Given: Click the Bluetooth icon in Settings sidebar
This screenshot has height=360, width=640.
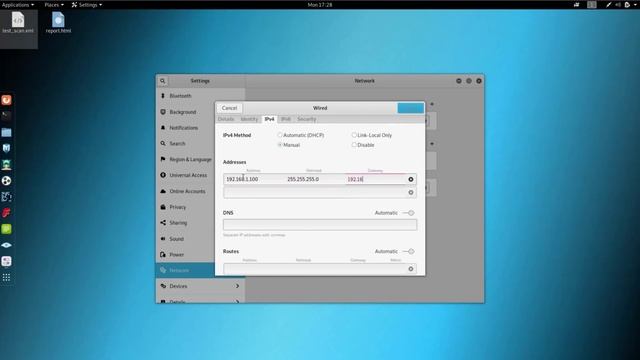Looking at the screenshot, I should [163, 96].
